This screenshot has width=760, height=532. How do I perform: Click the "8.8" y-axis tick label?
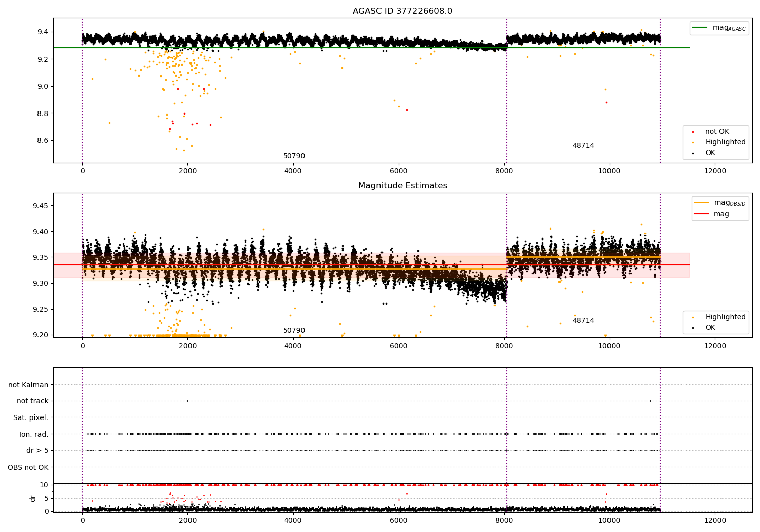point(42,113)
